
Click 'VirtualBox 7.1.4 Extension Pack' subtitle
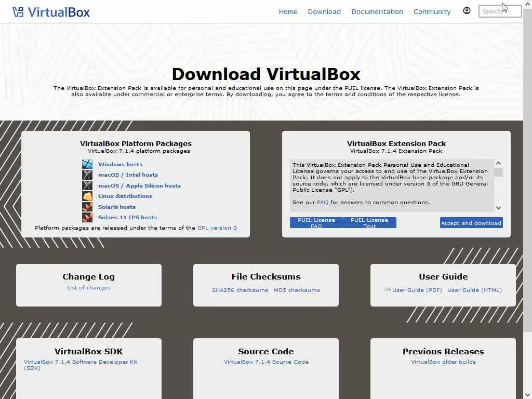(396, 151)
